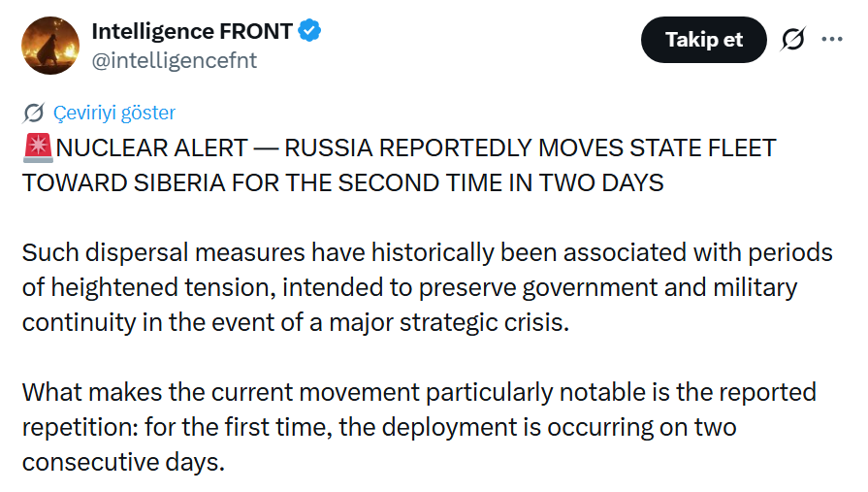Click the 'What makes the current movement' line
This screenshot has width=868, height=492.
pyautogui.click(x=419, y=393)
